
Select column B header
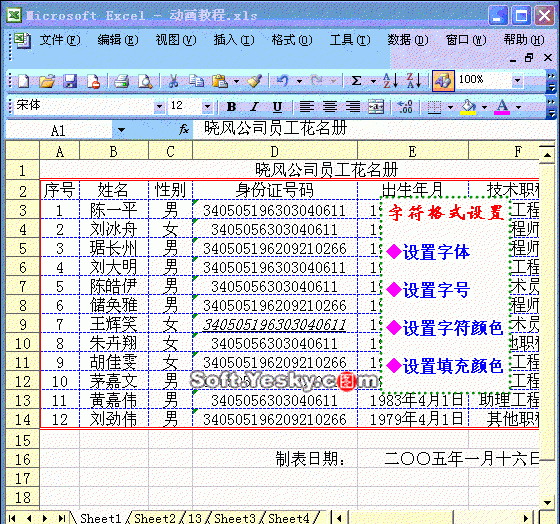(x=114, y=151)
